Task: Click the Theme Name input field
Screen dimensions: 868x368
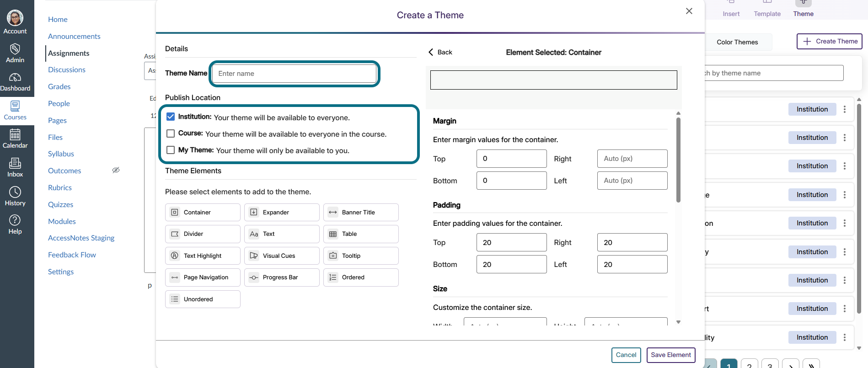Action: point(295,74)
